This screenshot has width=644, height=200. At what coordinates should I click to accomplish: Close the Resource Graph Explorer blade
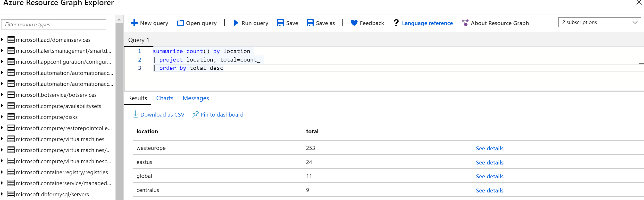point(639,2)
